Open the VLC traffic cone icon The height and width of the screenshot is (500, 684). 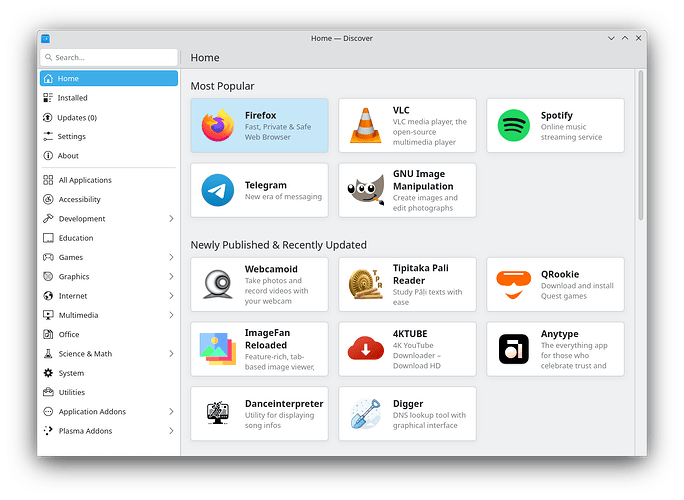click(365, 125)
